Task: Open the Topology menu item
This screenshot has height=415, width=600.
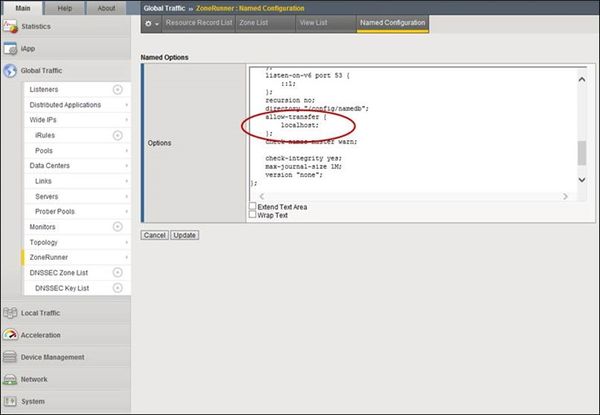Action: [43, 242]
